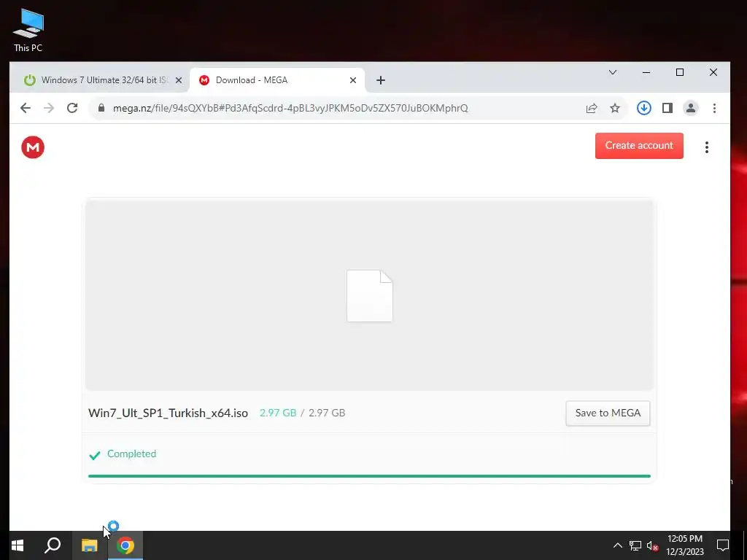Maximize the Chrome window
Image resolution: width=747 pixels, height=560 pixels.
click(680, 72)
